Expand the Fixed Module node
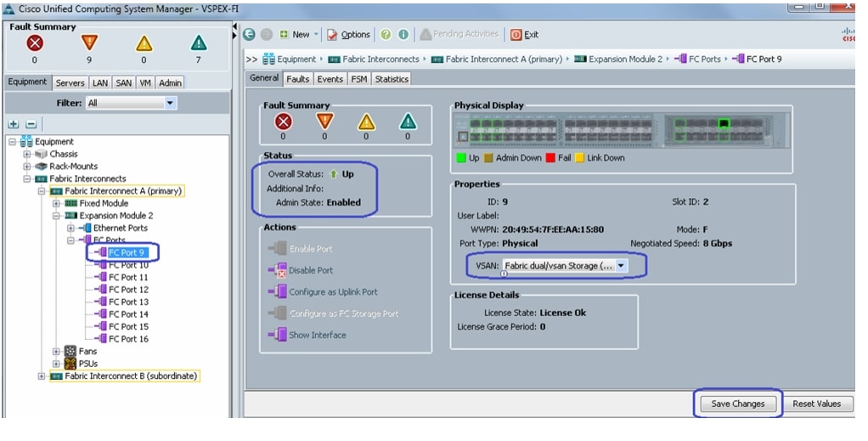Viewport: 868px width, 441px height. point(56,203)
